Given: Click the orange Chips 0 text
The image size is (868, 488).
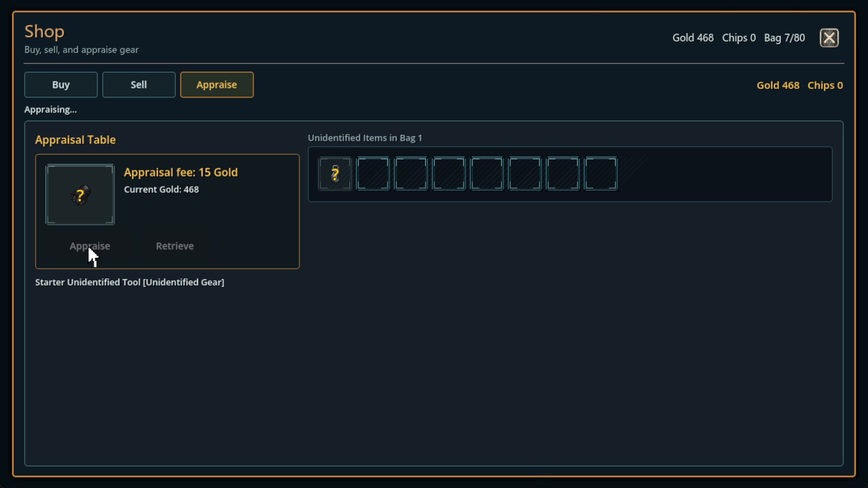Looking at the screenshot, I should (825, 85).
